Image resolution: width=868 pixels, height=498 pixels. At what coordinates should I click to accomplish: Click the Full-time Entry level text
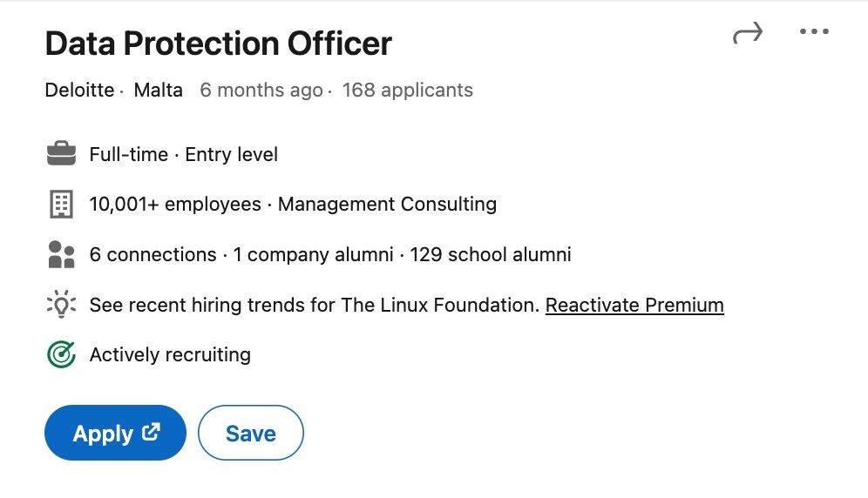pyautogui.click(x=183, y=155)
